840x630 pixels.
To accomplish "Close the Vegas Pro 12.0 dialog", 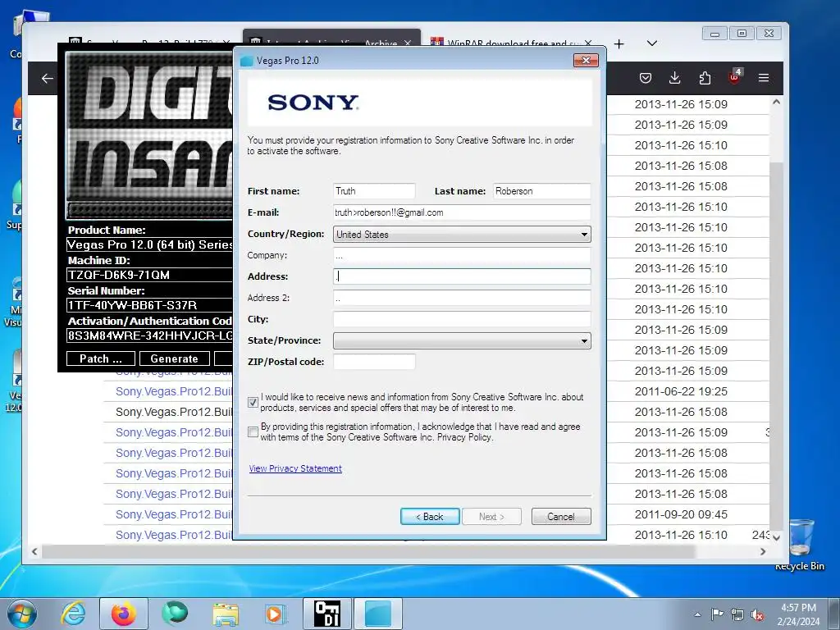I will click(x=586, y=61).
